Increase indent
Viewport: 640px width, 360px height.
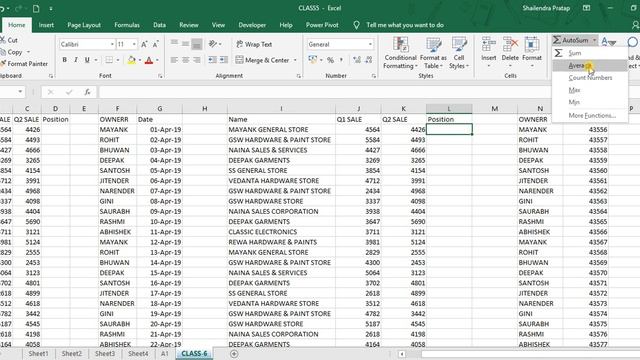[224, 60]
